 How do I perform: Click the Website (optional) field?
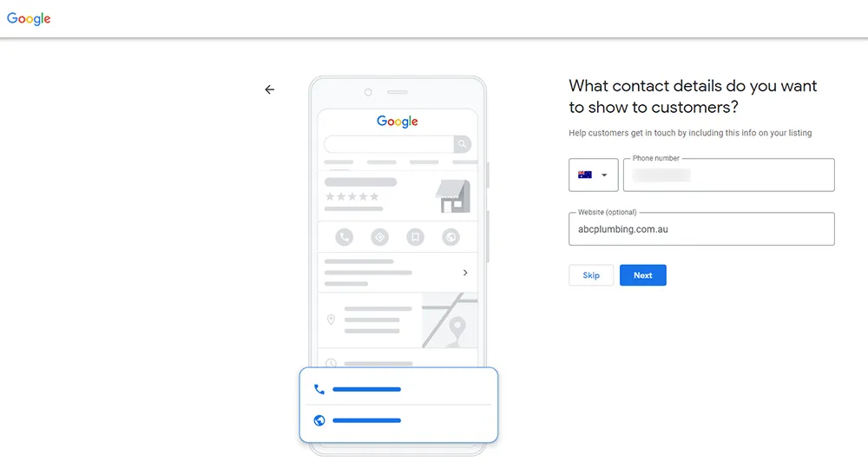701,228
